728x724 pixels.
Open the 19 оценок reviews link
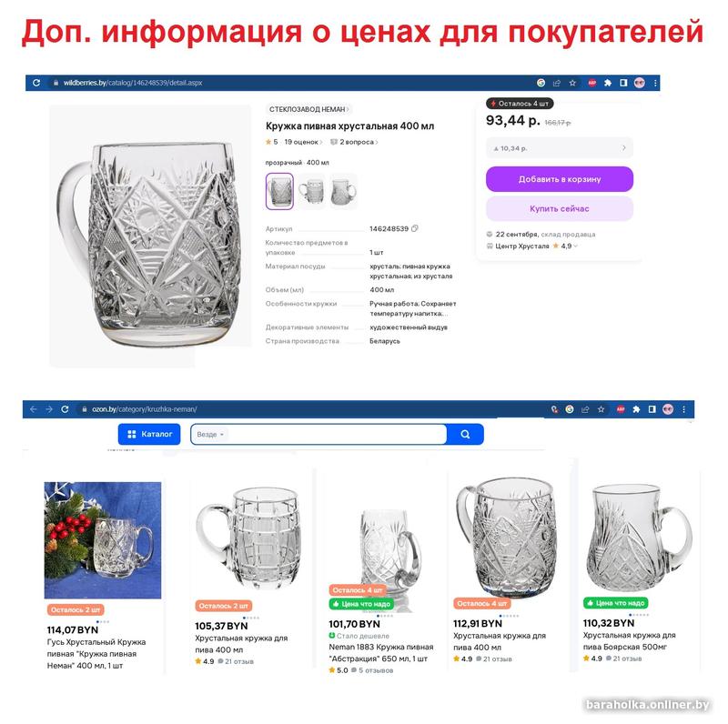point(303,142)
